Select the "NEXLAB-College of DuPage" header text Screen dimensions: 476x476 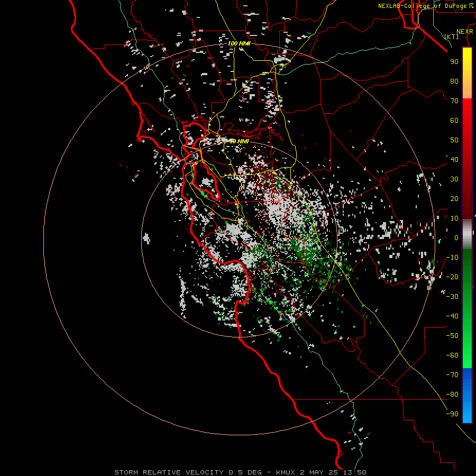[423, 6]
